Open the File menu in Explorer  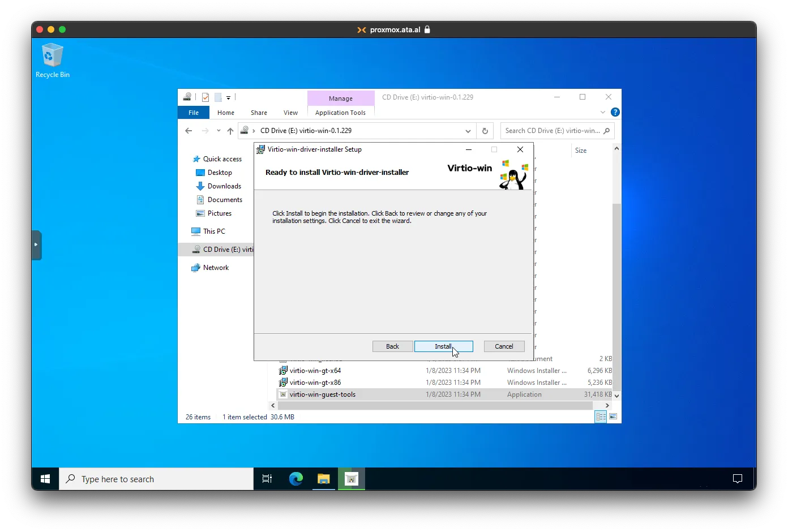tap(194, 113)
